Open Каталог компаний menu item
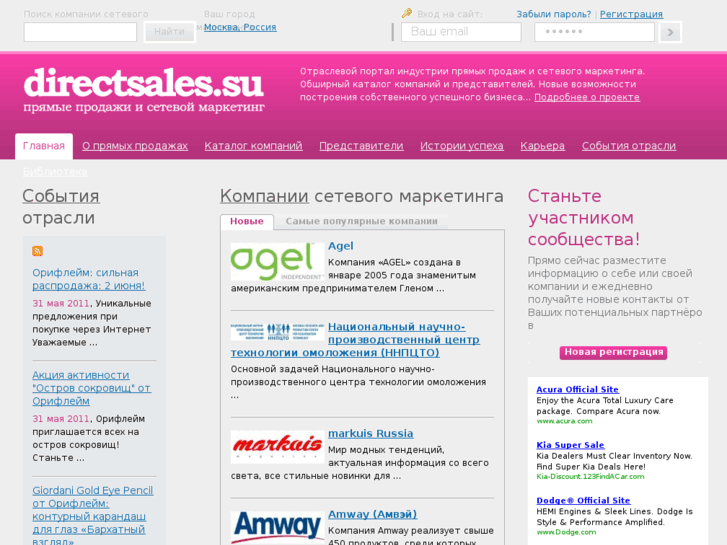 tap(253, 146)
